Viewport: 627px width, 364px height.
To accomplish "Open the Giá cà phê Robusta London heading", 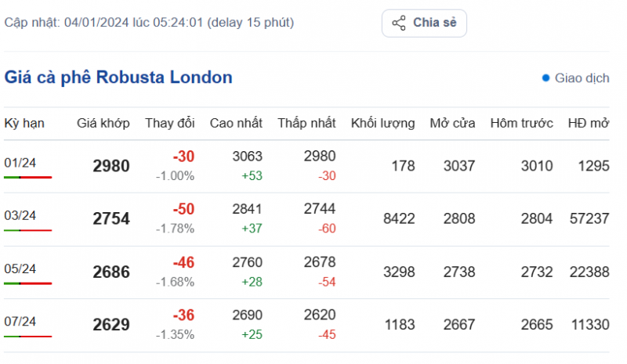I will [x=118, y=77].
